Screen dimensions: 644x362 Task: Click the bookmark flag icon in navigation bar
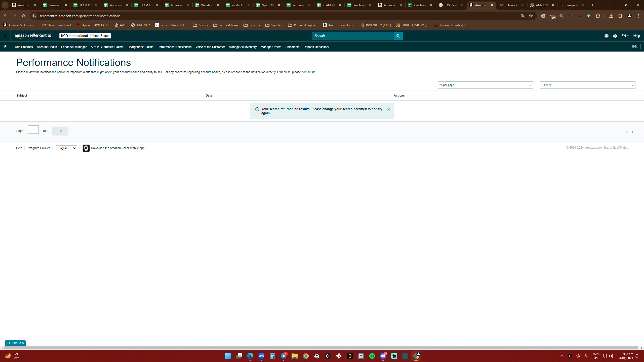(5, 47)
